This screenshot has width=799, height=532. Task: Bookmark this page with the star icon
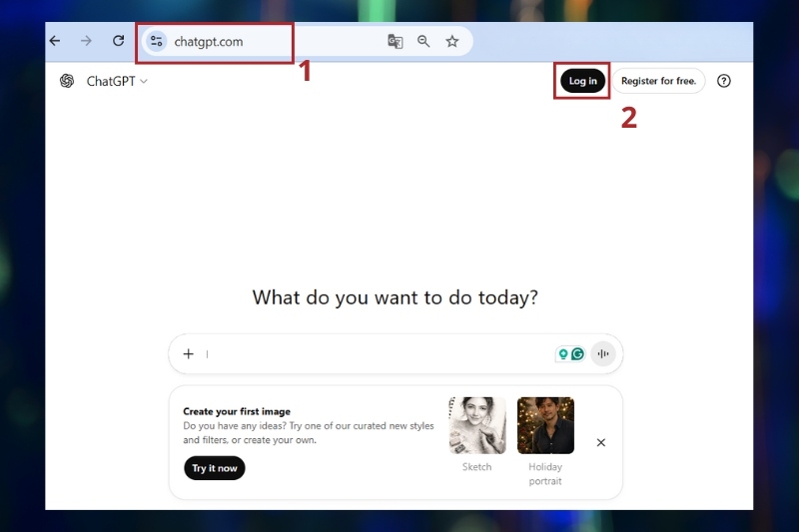pos(452,41)
